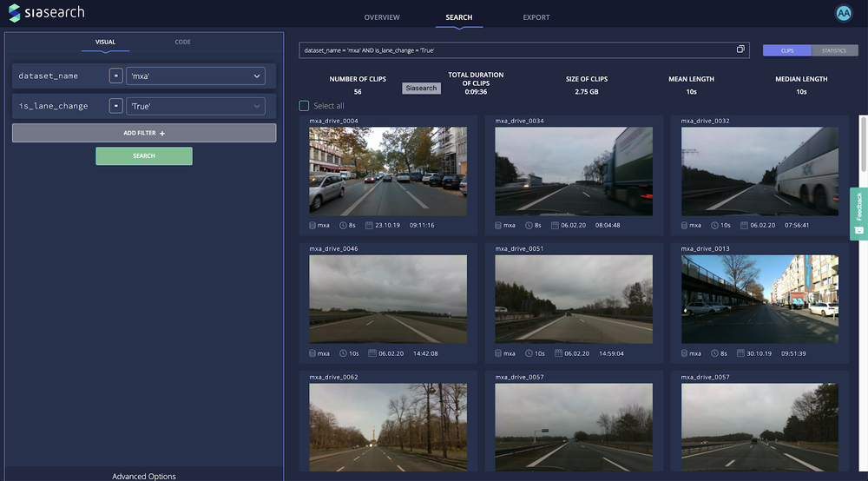The image size is (868, 481).
Task: Switch to CLIPS view toggle
Action: point(786,50)
